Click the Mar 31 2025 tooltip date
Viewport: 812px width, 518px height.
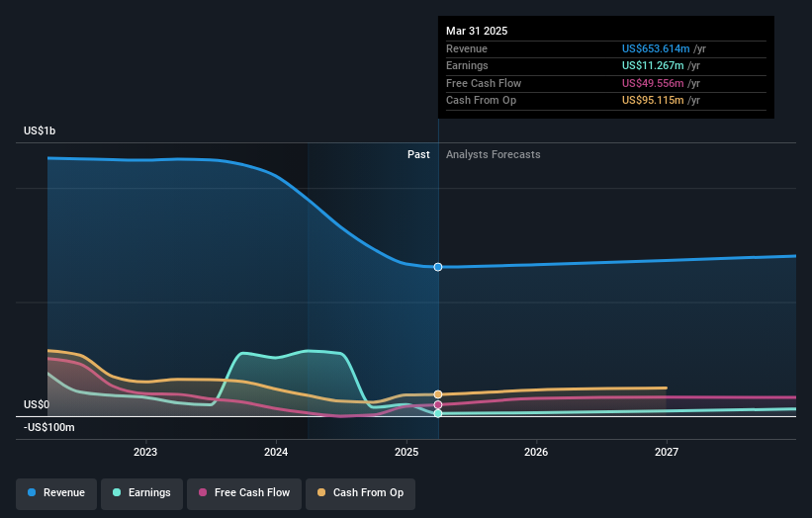click(x=477, y=31)
